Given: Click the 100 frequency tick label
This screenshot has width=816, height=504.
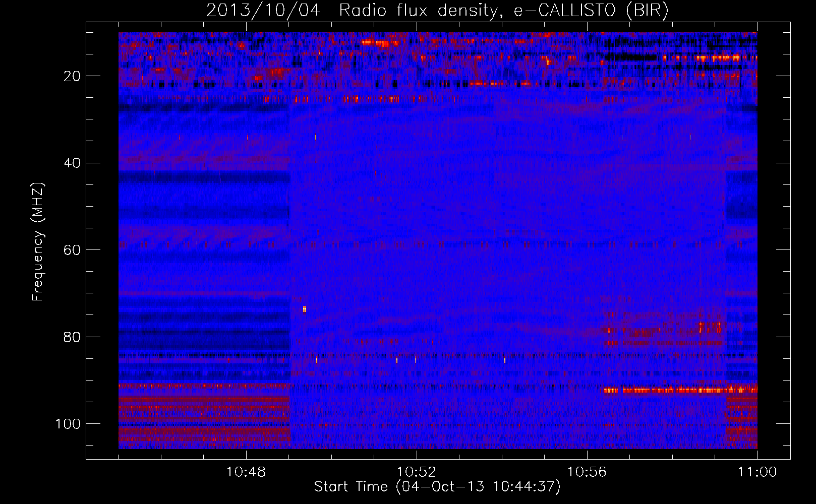Looking at the screenshot, I should 68,424.
